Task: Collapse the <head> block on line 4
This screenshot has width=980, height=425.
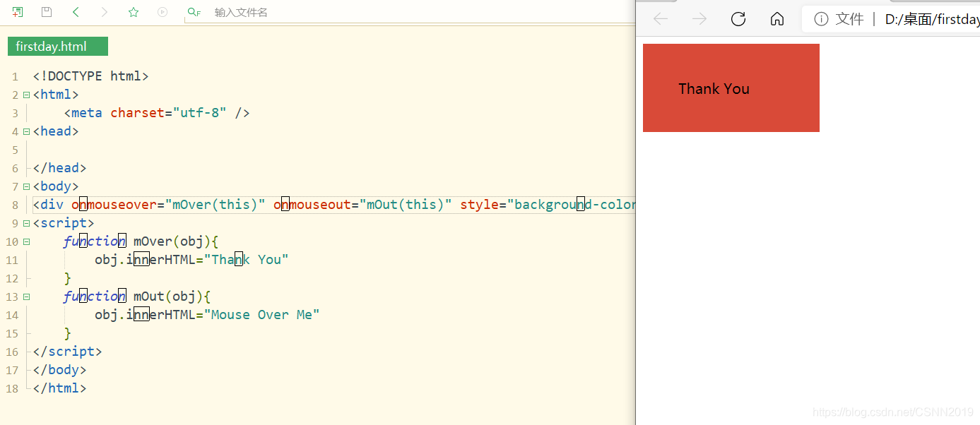Action: click(26, 131)
